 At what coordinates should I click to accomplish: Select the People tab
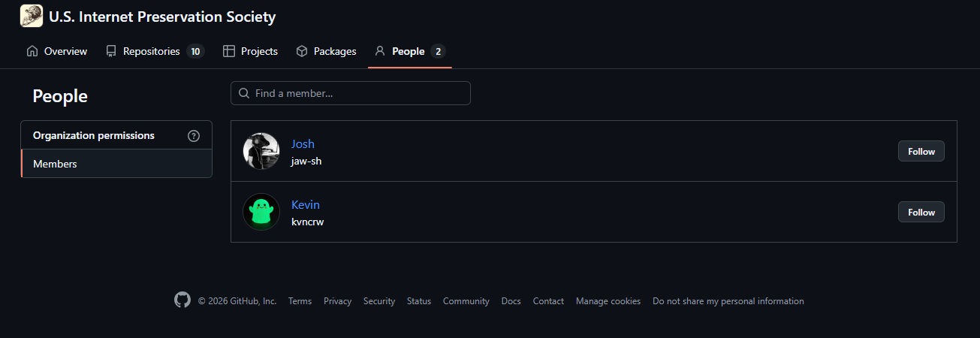coord(409,51)
